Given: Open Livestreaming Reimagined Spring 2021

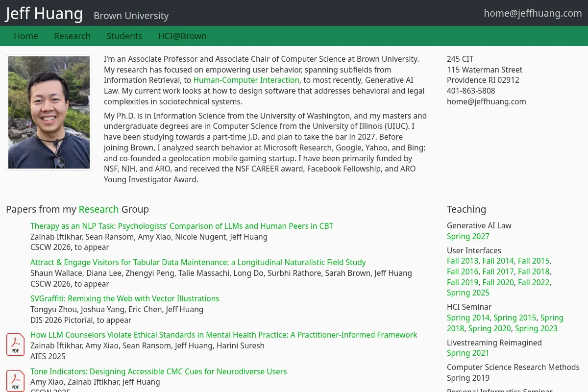Looking at the screenshot, I should pos(468,353).
